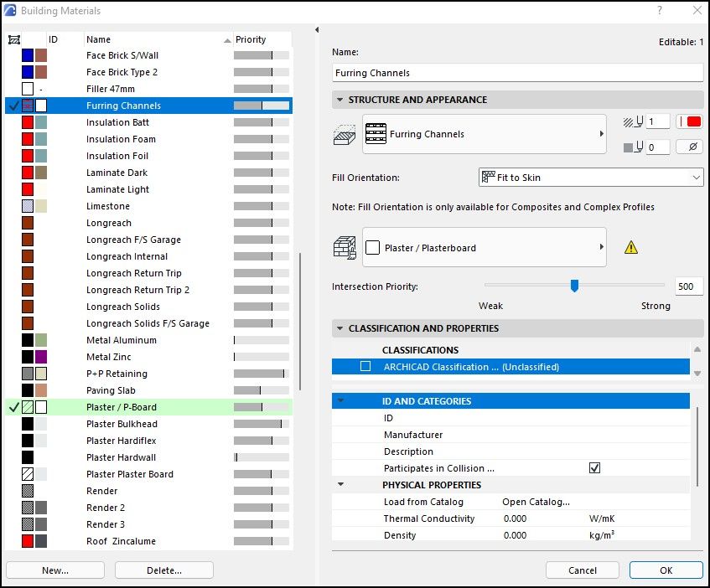The width and height of the screenshot is (710, 588).
Task: Click the Plaster / P-Board hatch fill icon
Action: point(28,407)
